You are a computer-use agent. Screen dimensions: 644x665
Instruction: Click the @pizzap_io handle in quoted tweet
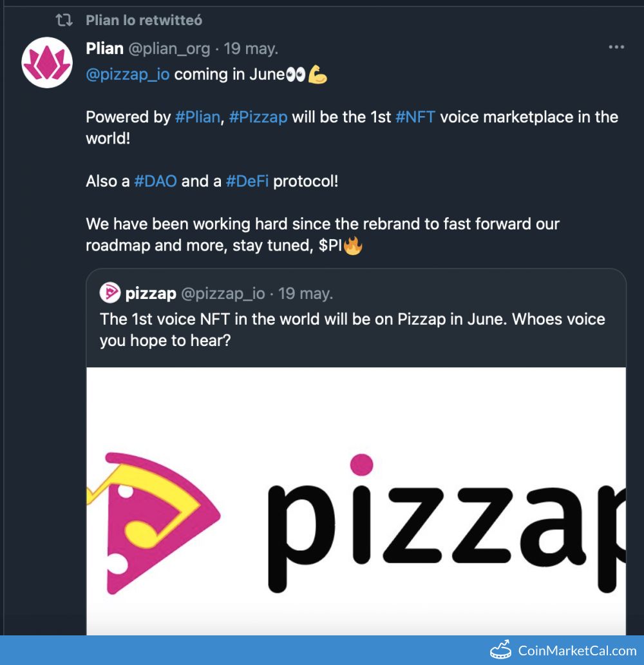223,294
